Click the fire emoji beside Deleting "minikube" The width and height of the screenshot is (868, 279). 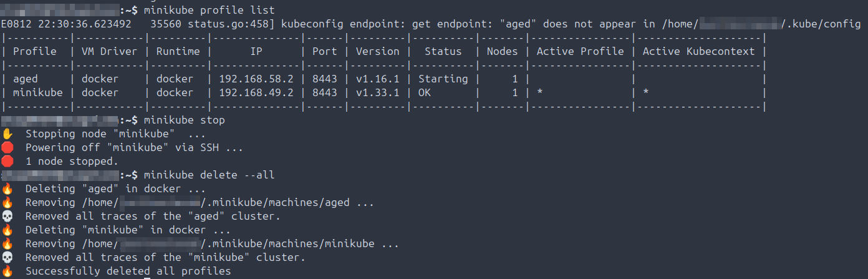pos(7,230)
